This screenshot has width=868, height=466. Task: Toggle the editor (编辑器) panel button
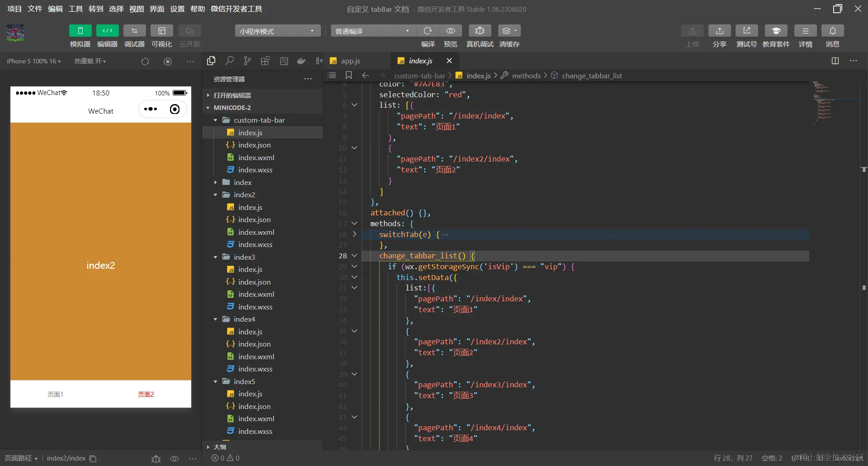[107, 31]
